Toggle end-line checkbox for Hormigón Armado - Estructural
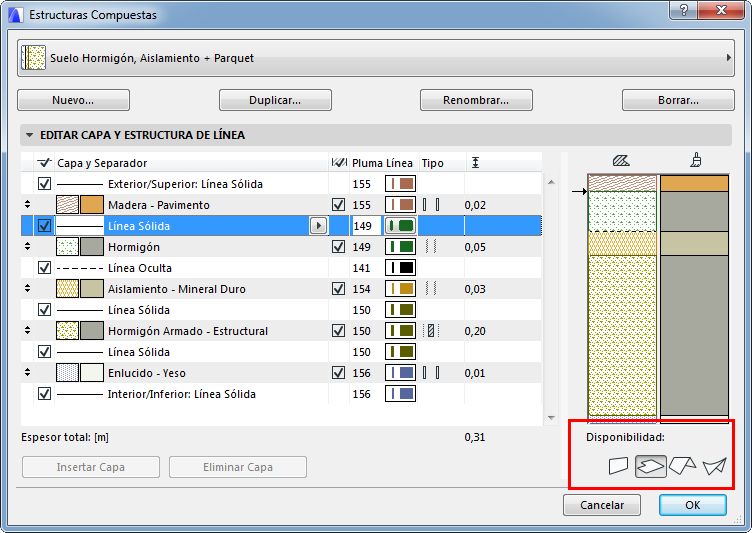 pos(339,331)
